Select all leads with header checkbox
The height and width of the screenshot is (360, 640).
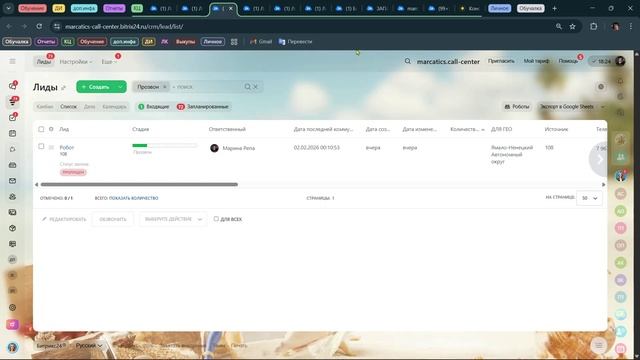(41, 129)
